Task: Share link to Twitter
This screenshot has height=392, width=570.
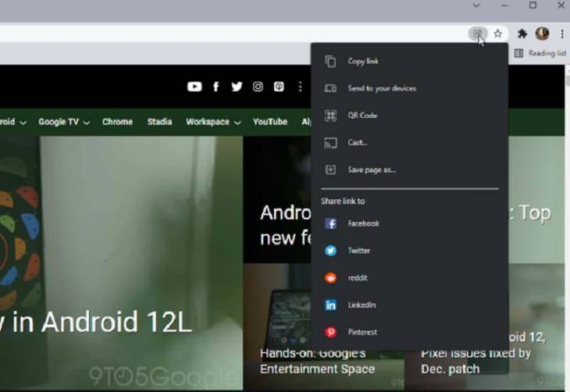Action: pyautogui.click(x=409, y=251)
